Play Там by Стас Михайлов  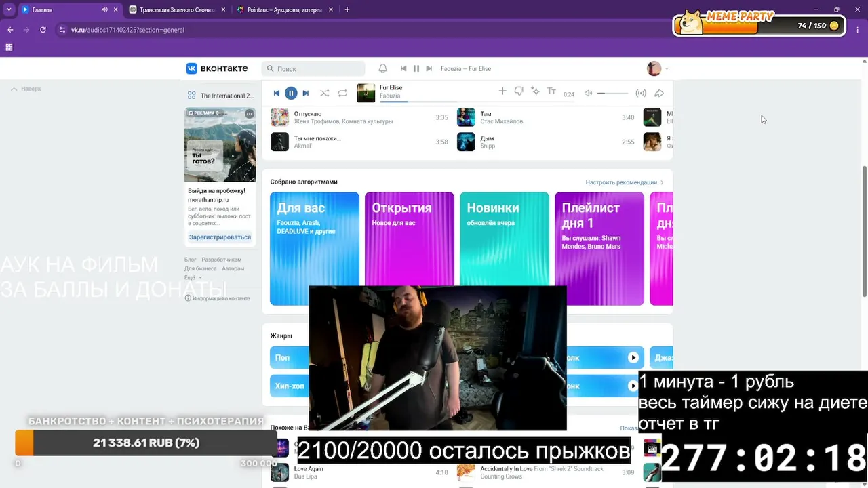point(466,117)
